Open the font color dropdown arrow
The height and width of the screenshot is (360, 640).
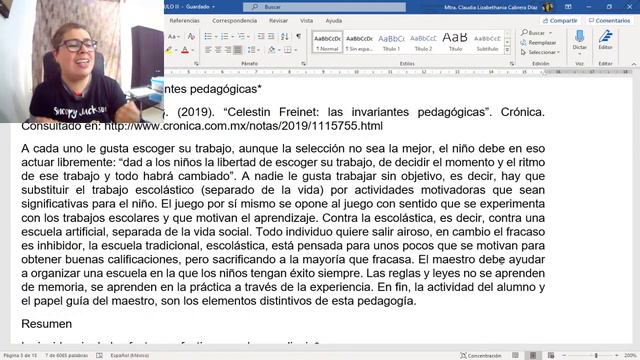coord(192,50)
